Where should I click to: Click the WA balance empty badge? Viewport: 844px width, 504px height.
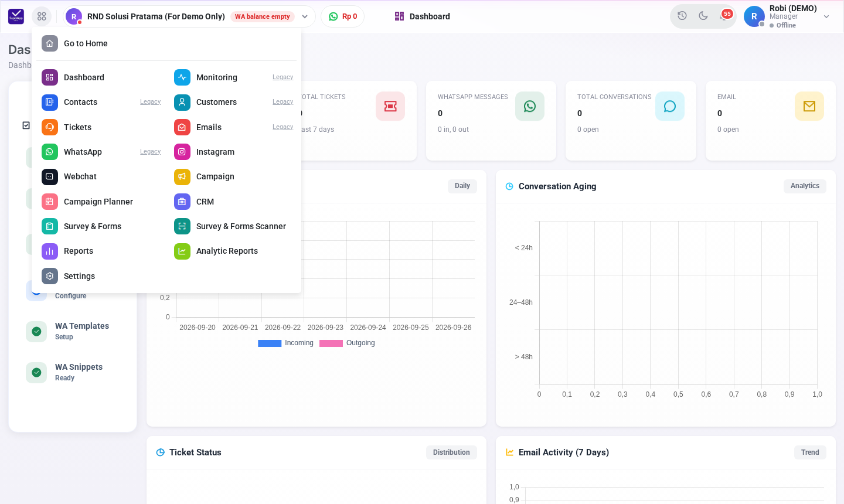tap(262, 16)
